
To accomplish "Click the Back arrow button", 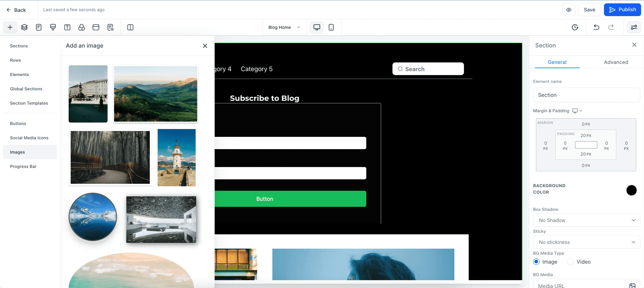I will point(16,10).
